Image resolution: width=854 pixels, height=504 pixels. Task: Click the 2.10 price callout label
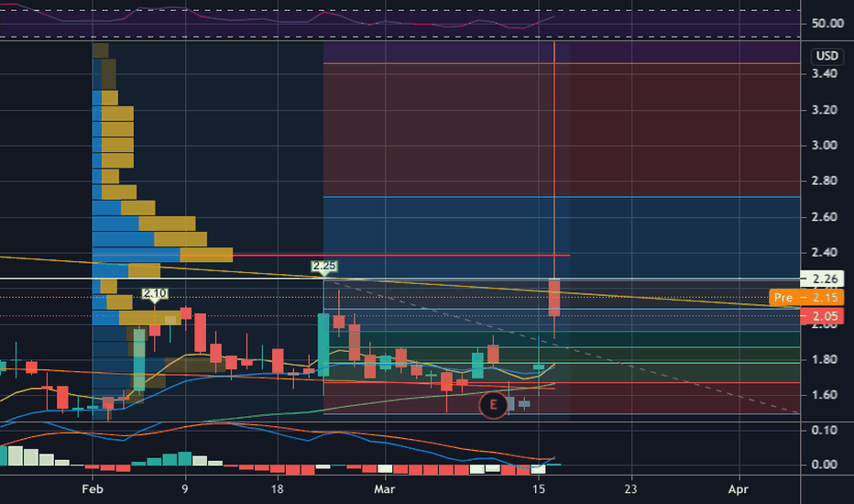[x=155, y=293]
